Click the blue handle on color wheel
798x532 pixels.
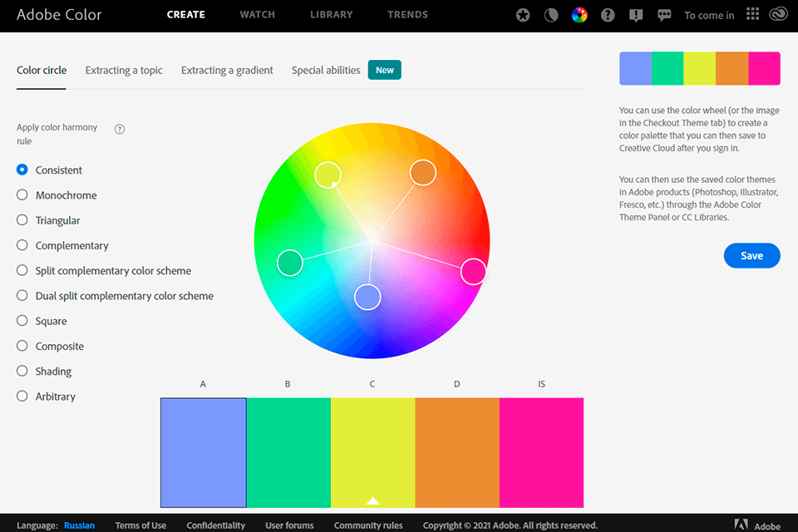(367, 298)
